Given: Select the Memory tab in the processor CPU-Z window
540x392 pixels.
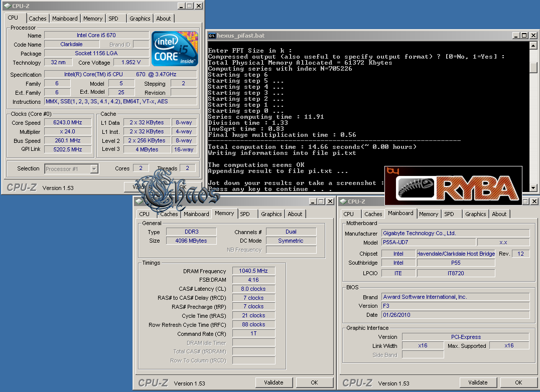Looking at the screenshot, I should coord(93,19).
